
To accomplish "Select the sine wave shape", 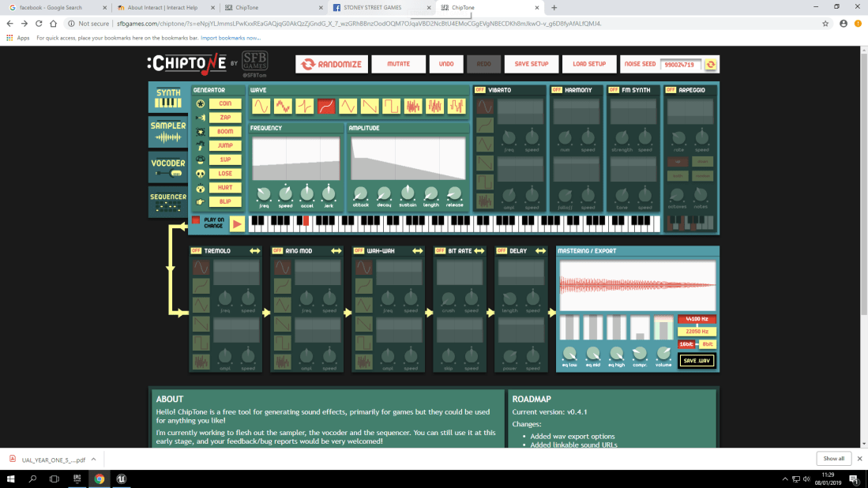I will pyautogui.click(x=261, y=105).
